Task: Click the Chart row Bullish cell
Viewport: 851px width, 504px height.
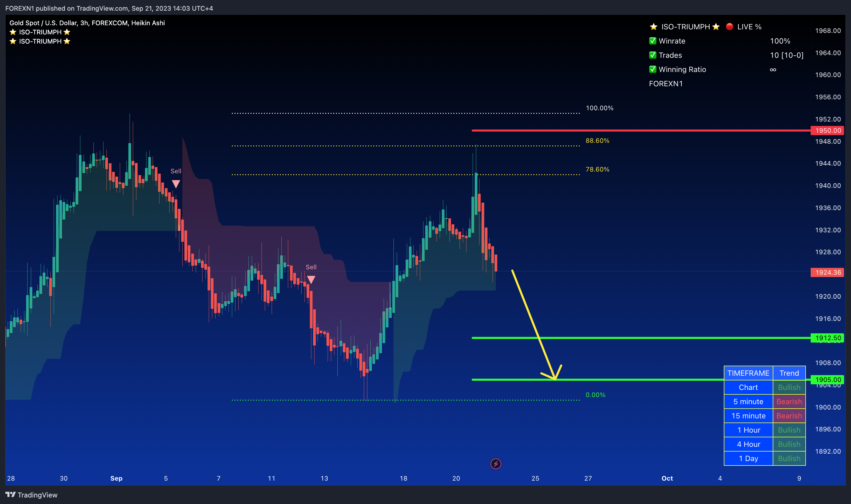Action: [789, 387]
